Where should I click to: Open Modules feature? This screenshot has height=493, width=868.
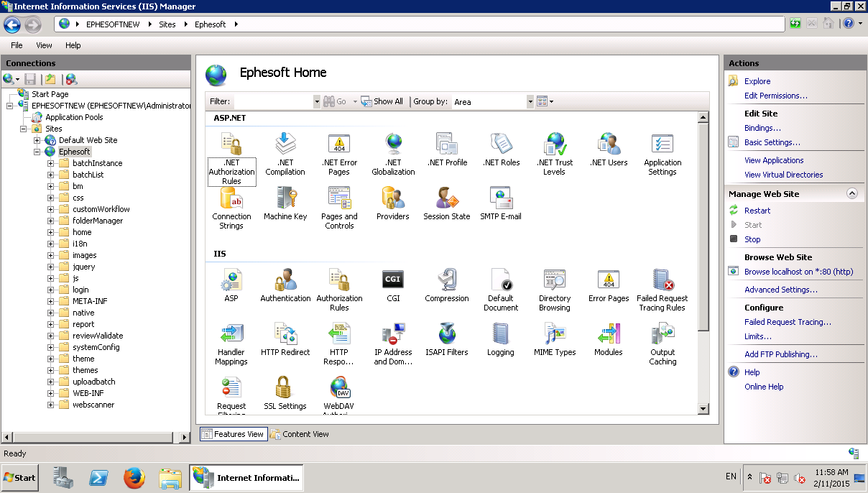609,339
